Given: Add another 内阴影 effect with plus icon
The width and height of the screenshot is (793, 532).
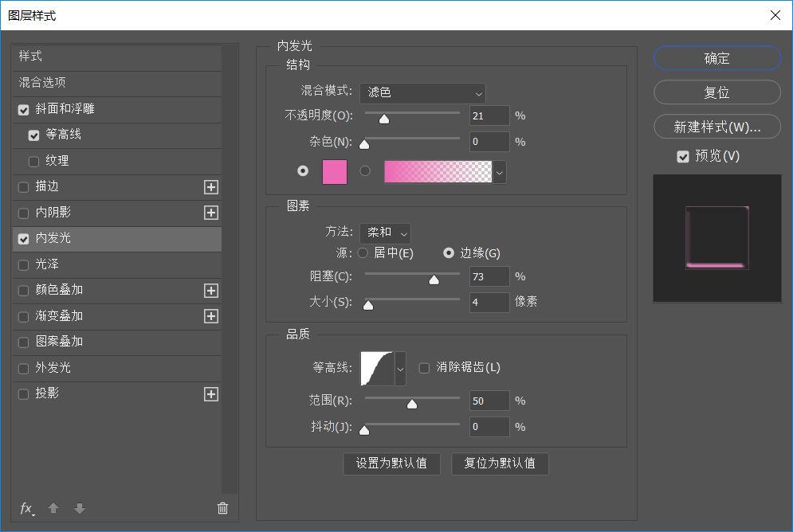Looking at the screenshot, I should click(211, 213).
